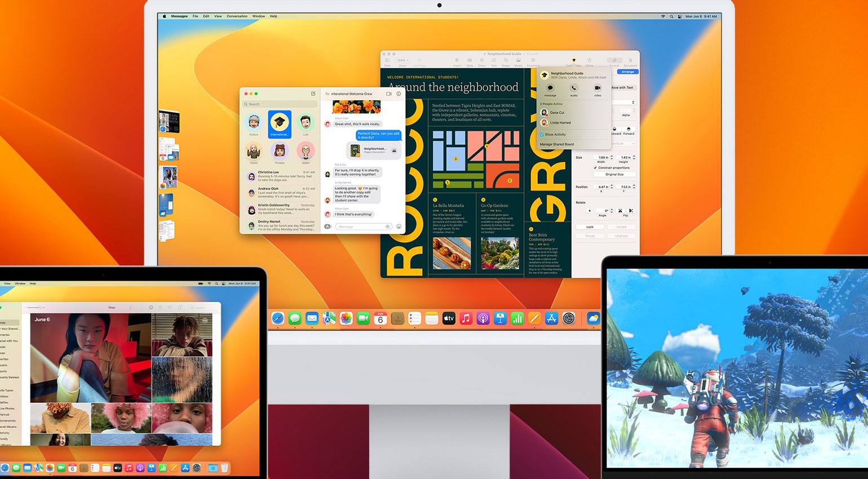
Task: Open the apps button beside iMessage field
Action: coord(327,227)
